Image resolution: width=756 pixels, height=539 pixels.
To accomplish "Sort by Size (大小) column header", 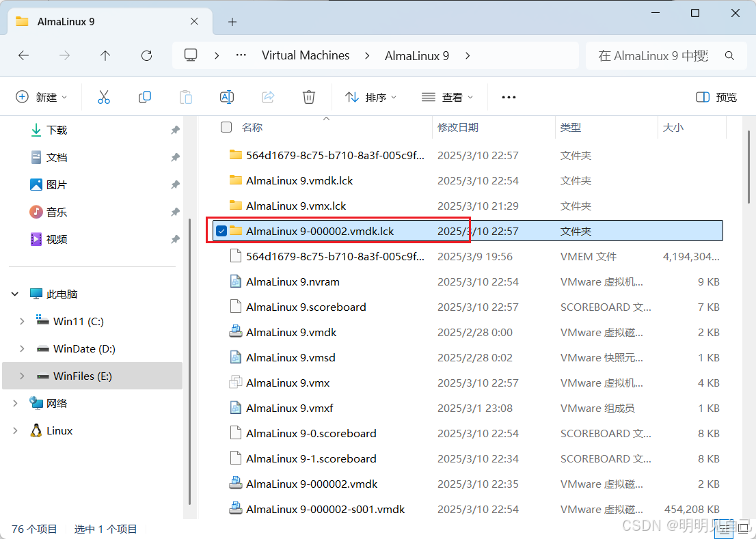I will click(673, 127).
